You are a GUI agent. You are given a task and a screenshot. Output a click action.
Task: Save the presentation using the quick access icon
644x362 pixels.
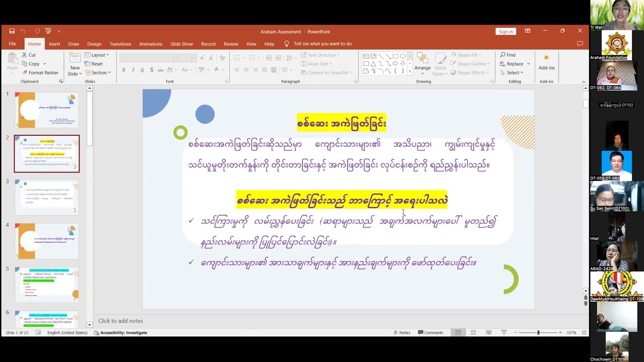12,31
